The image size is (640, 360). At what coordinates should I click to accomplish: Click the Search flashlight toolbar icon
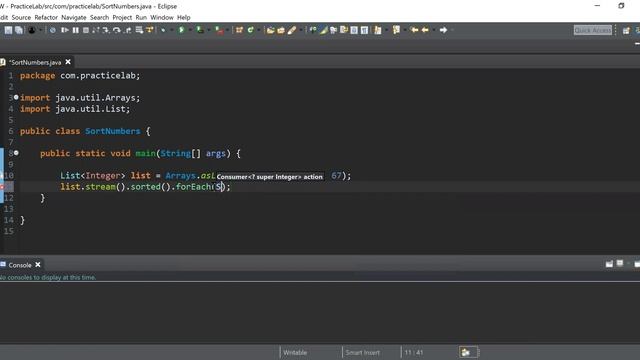click(292, 30)
